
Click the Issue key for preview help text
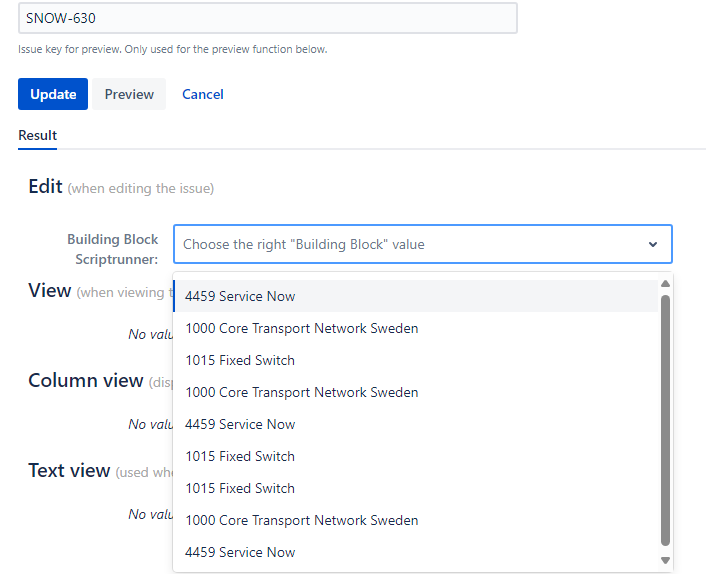coord(172,49)
